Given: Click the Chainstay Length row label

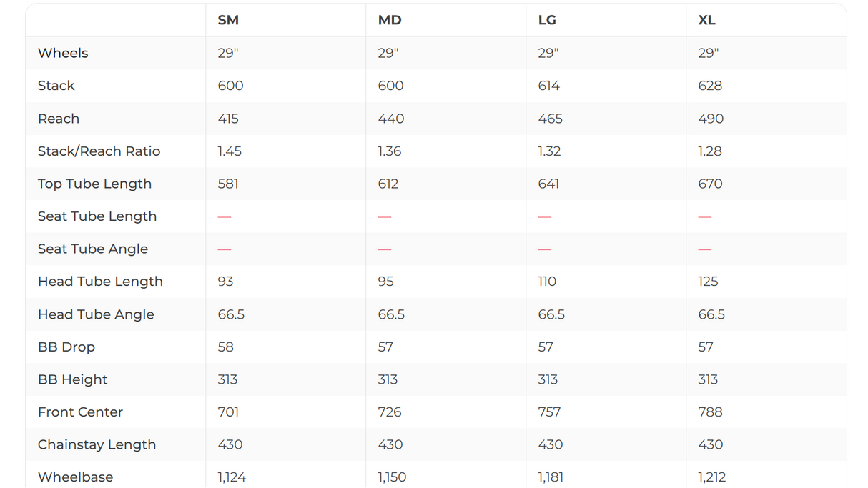Looking at the screenshot, I should coord(97,444).
